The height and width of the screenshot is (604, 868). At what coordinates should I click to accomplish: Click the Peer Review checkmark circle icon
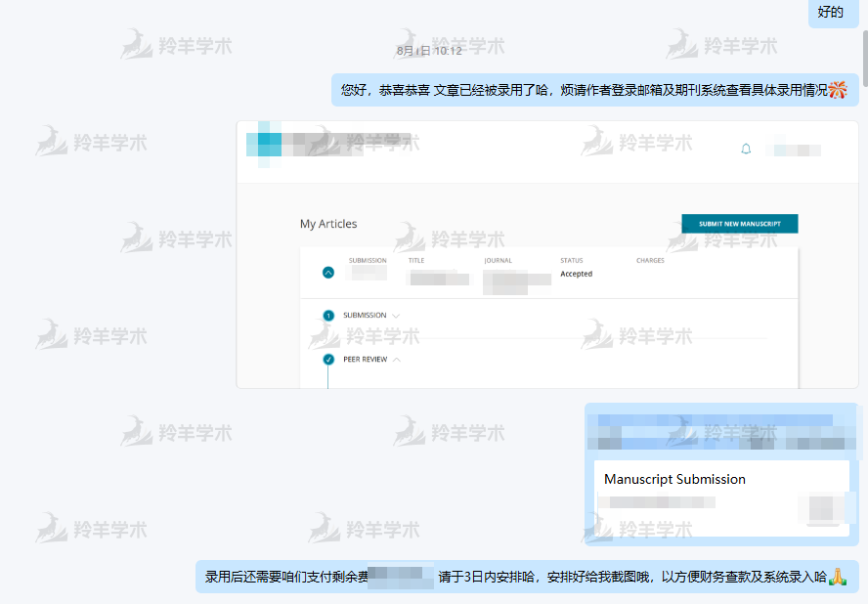pos(328,360)
